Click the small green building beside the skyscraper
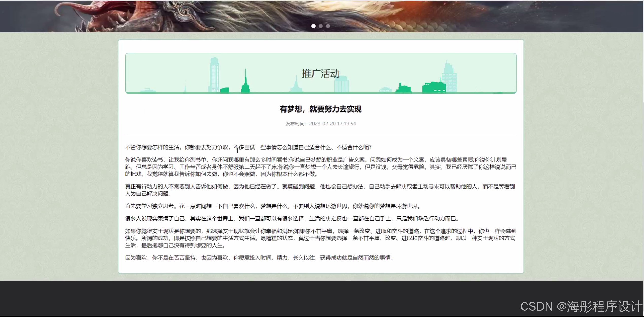The image size is (644, 317). coord(224,90)
